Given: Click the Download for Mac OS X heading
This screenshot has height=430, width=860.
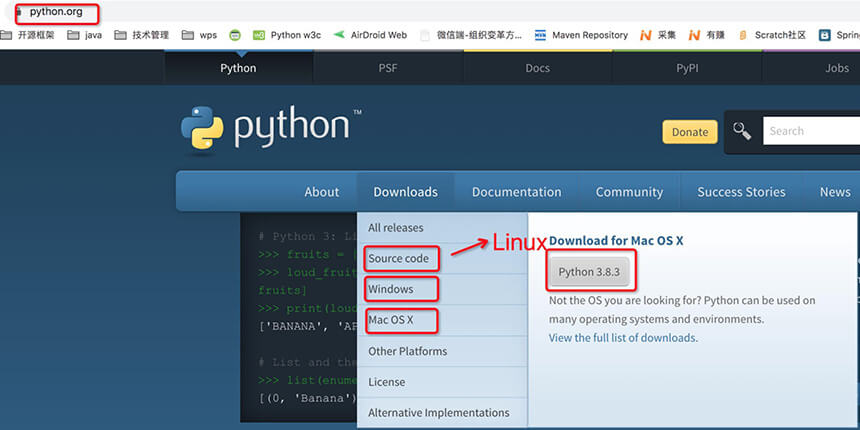Looking at the screenshot, I should tap(616, 241).
